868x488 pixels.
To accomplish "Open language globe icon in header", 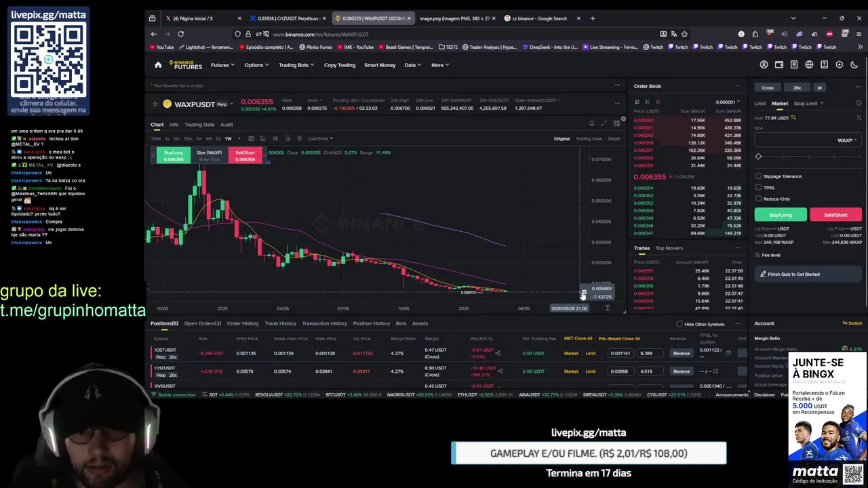I will point(809,65).
